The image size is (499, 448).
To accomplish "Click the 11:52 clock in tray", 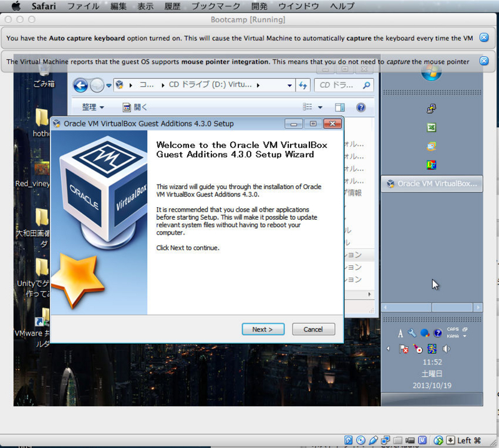I will (x=432, y=362).
